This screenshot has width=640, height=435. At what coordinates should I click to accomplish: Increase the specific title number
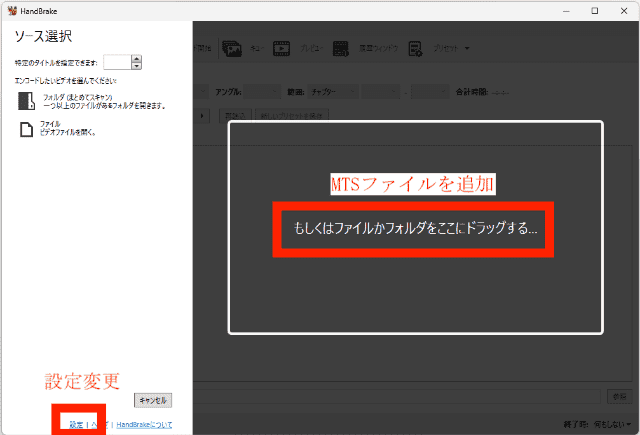(x=137, y=58)
